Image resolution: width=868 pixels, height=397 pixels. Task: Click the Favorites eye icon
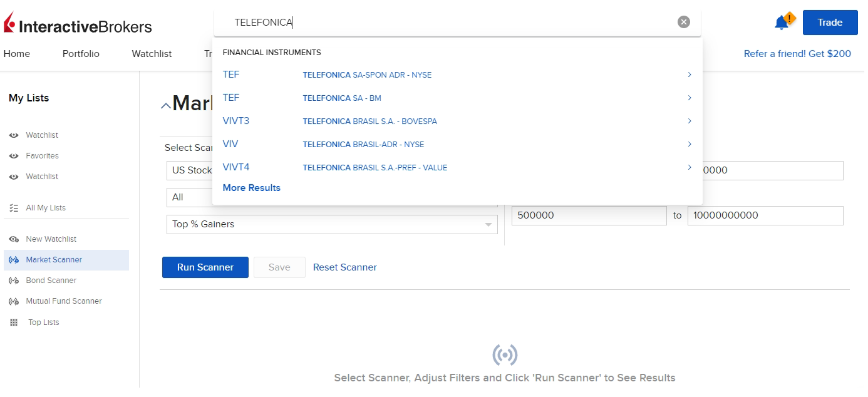pos(14,156)
